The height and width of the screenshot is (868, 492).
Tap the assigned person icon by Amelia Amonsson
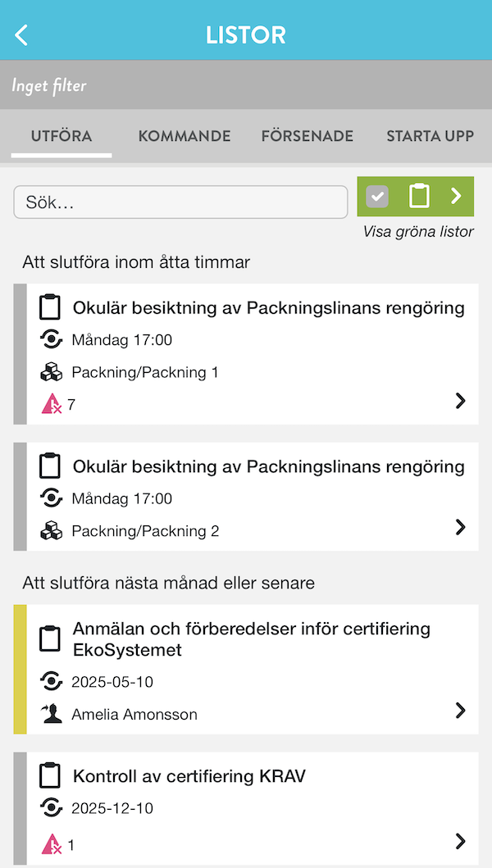coord(51,714)
